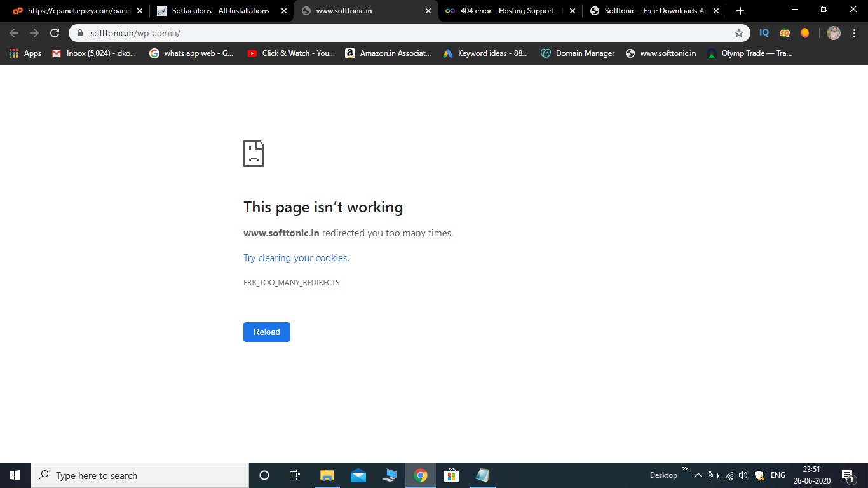868x488 pixels.
Task: Open the Keyword ideas bookmark
Action: click(485, 53)
